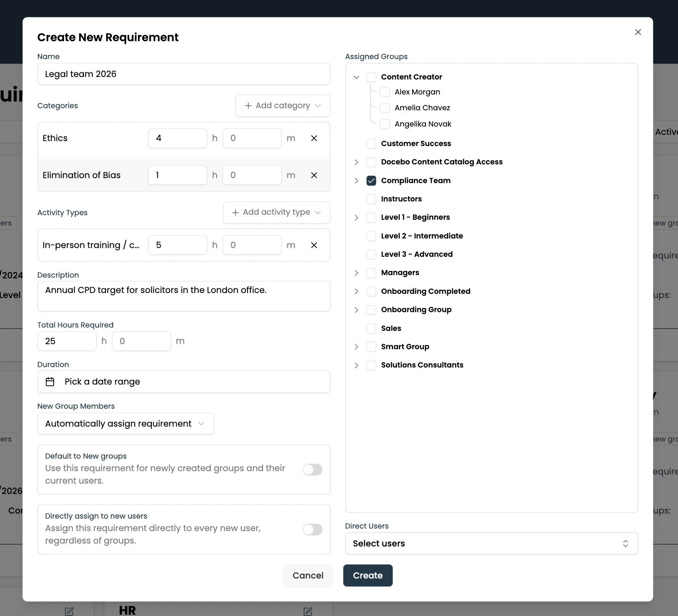Remove the Ethics category row
This screenshot has width=678, height=616.
pyautogui.click(x=314, y=138)
